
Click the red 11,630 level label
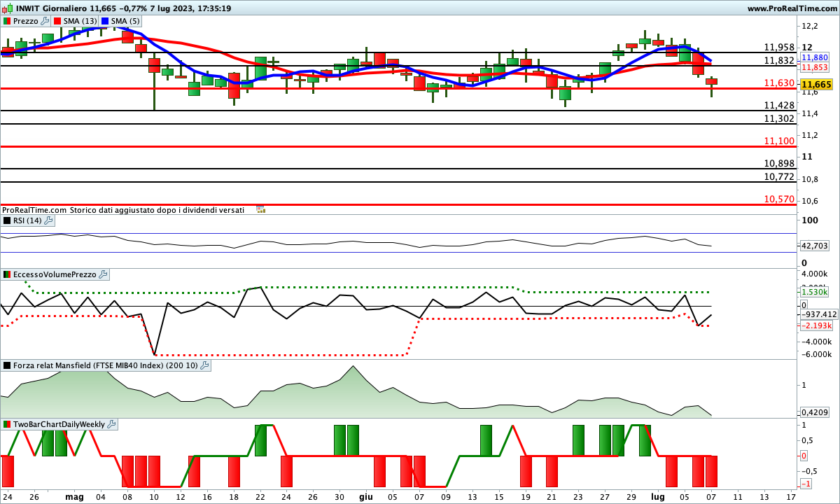coord(779,83)
